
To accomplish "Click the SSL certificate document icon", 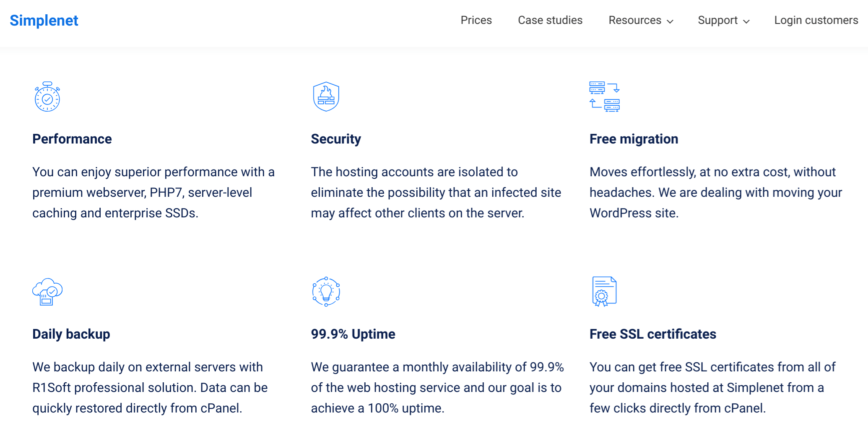I will tap(604, 292).
